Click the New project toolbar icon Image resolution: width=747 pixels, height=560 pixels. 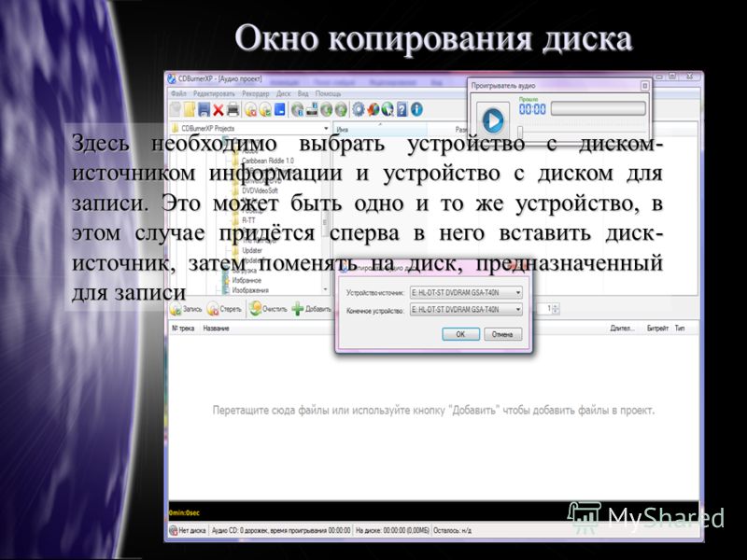pyautogui.click(x=176, y=109)
